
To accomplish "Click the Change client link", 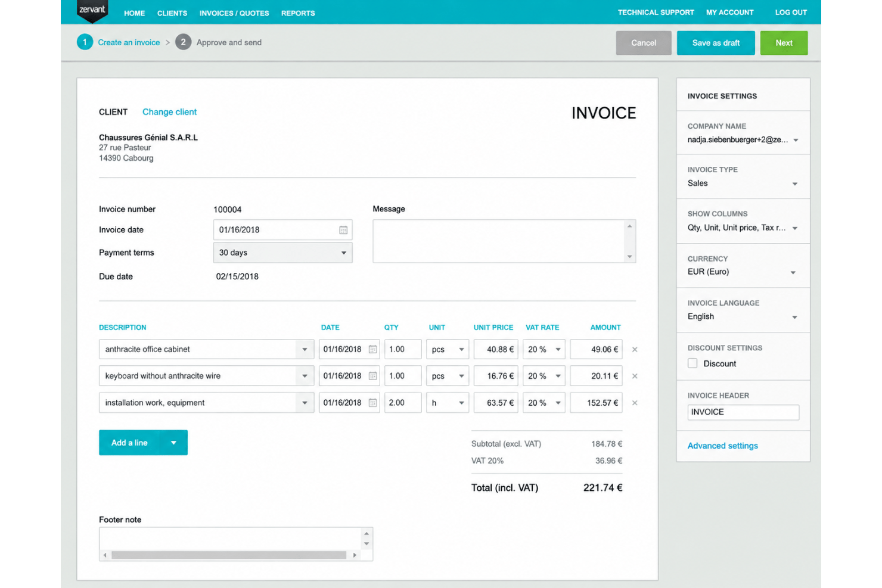I will 169,112.
